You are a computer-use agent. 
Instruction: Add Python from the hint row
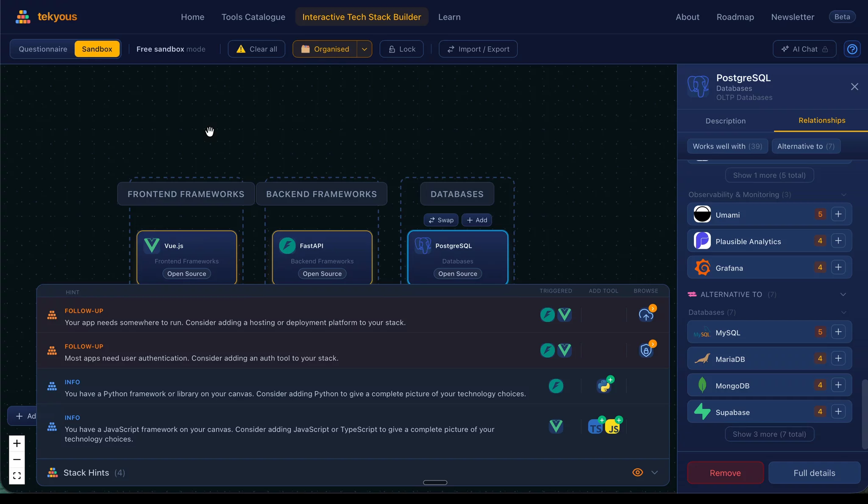coord(604,385)
